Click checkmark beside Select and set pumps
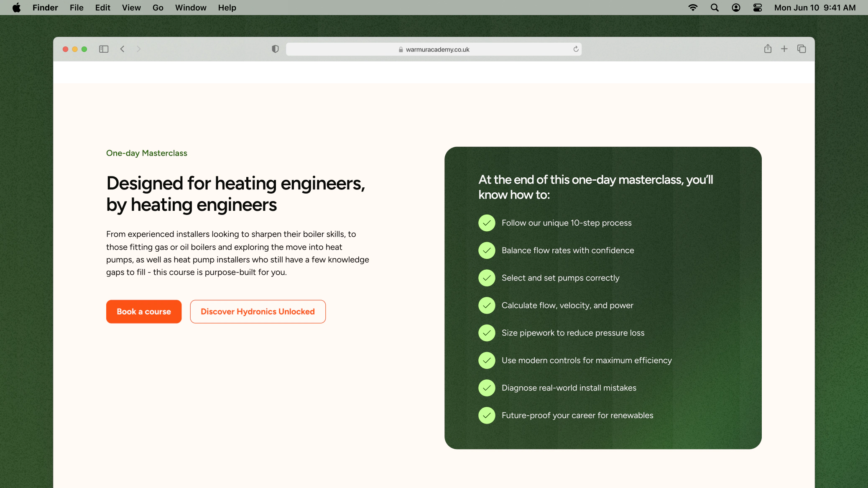 pyautogui.click(x=487, y=278)
